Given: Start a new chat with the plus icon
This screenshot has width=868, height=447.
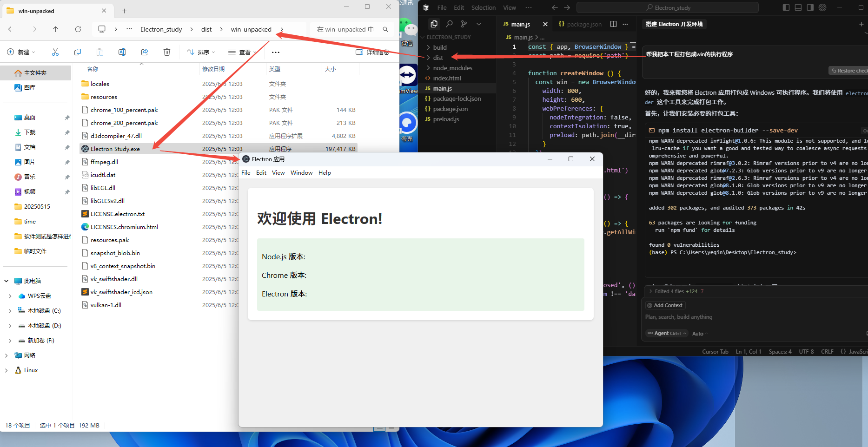Looking at the screenshot, I should click(861, 24).
